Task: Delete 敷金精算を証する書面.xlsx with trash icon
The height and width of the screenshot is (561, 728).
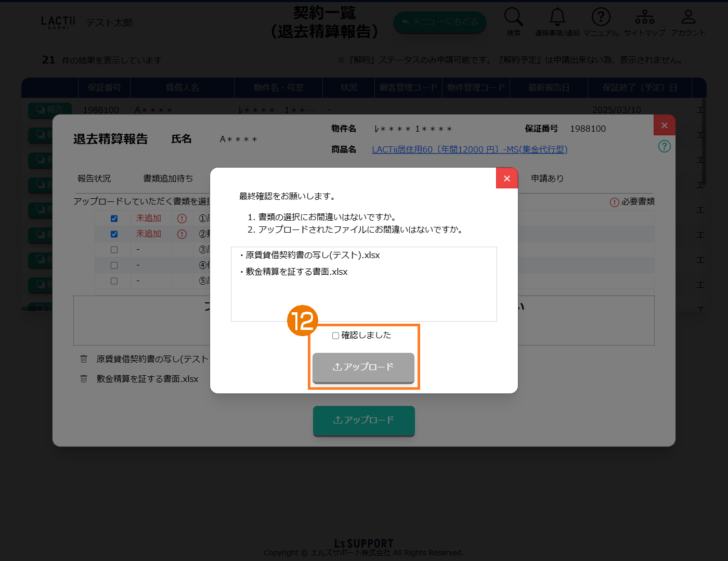Action: (84, 379)
